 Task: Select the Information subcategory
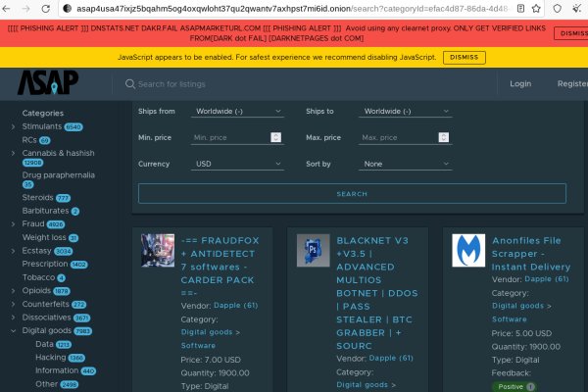57,370
